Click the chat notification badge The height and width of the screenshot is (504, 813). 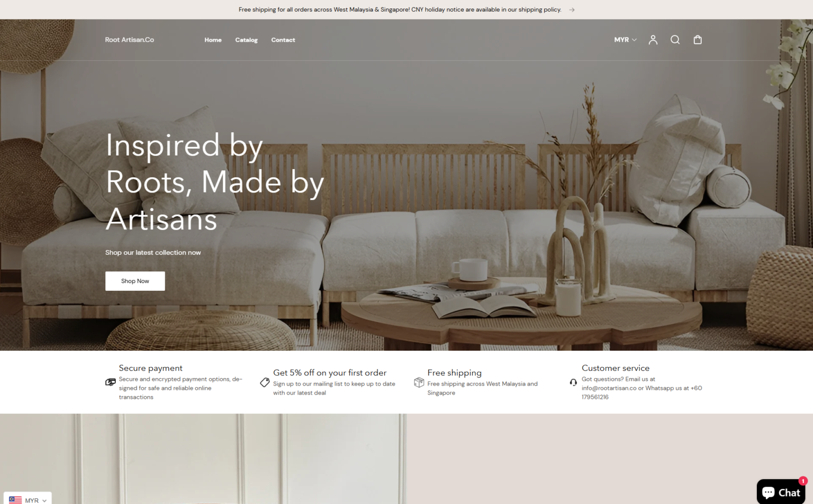click(803, 481)
